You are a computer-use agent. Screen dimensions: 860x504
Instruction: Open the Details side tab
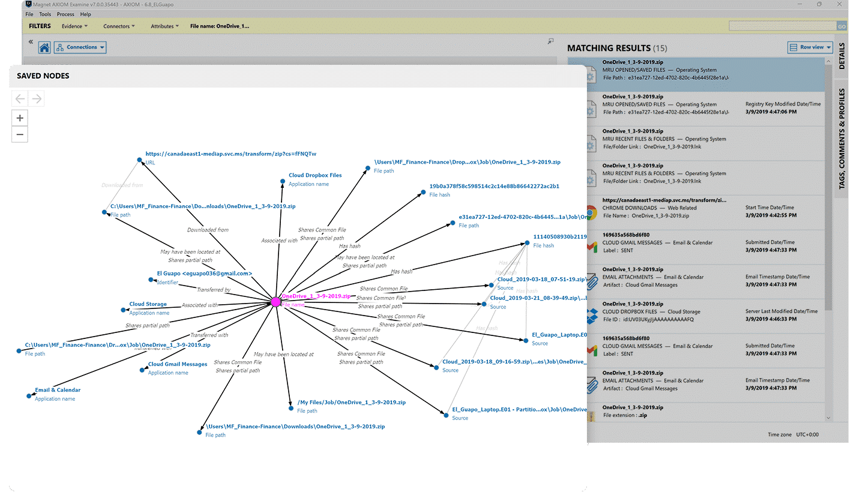[841, 56]
